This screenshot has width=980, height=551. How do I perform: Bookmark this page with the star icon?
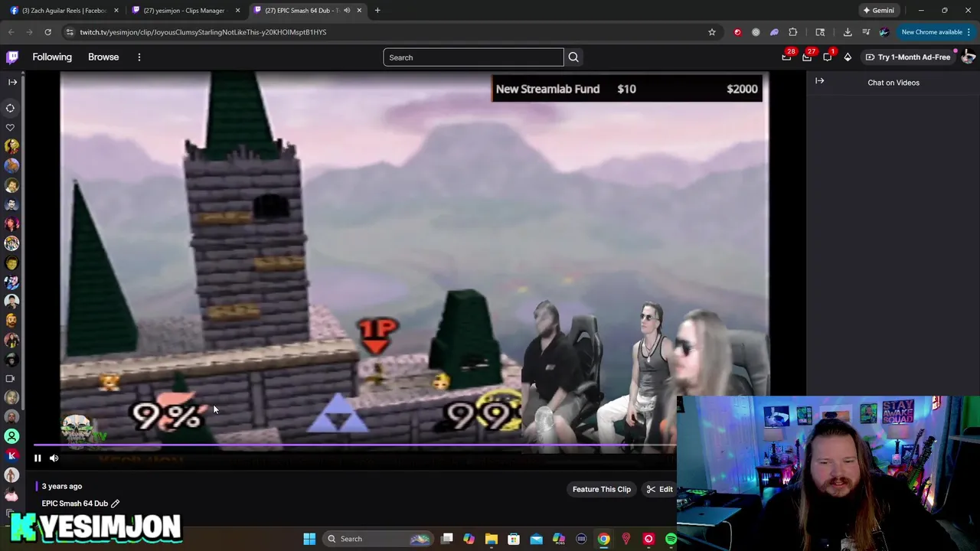711,32
